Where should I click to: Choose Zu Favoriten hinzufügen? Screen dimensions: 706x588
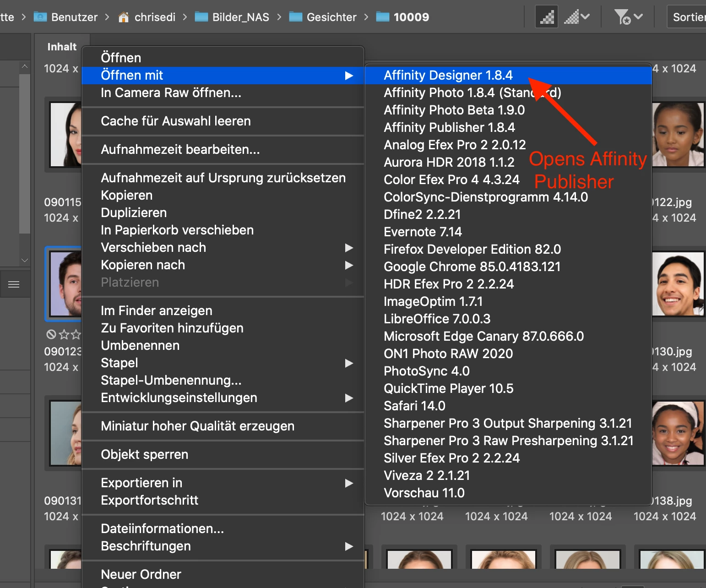(x=223, y=328)
